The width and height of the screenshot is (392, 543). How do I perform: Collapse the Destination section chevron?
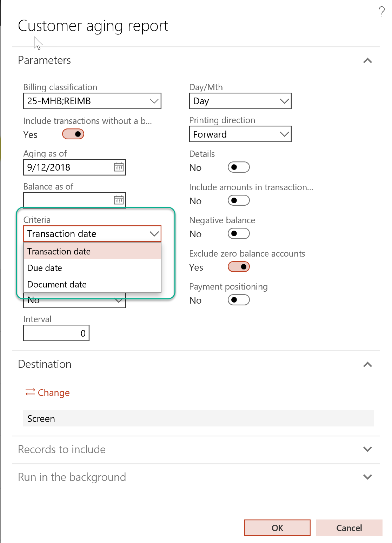(x=367, y=365)
